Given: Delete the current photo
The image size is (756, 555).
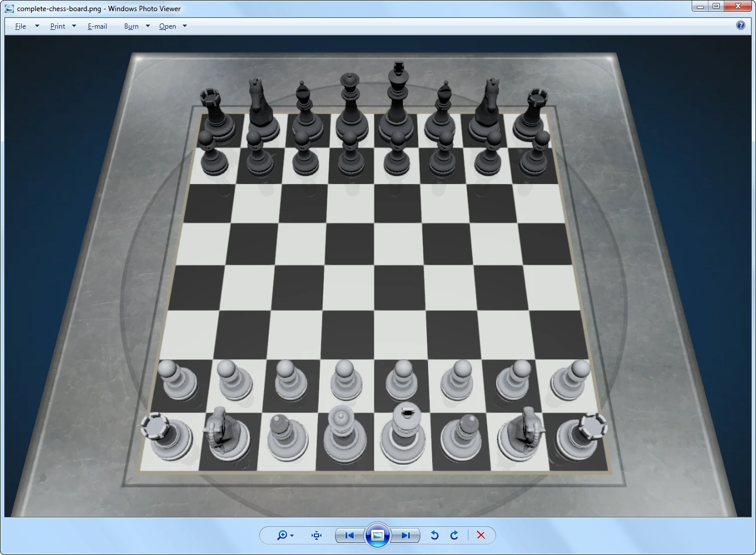Looking at the screenshot, I should tap(480, 535).
